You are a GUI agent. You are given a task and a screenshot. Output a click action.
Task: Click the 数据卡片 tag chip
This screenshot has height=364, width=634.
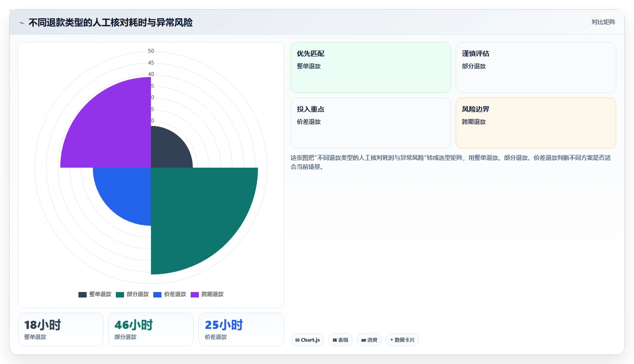402,340
